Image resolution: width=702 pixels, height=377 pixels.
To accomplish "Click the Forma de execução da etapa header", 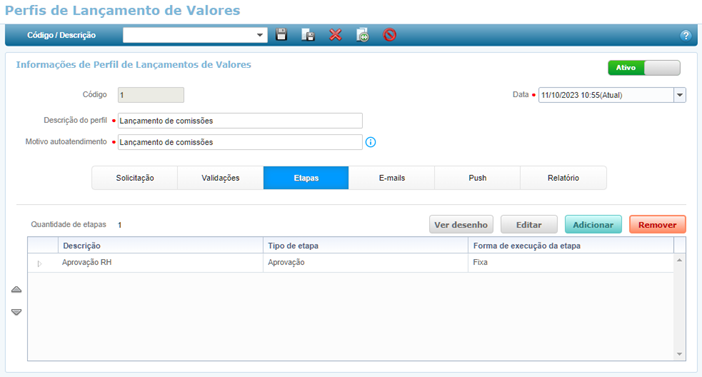I will tap(571, 246).
